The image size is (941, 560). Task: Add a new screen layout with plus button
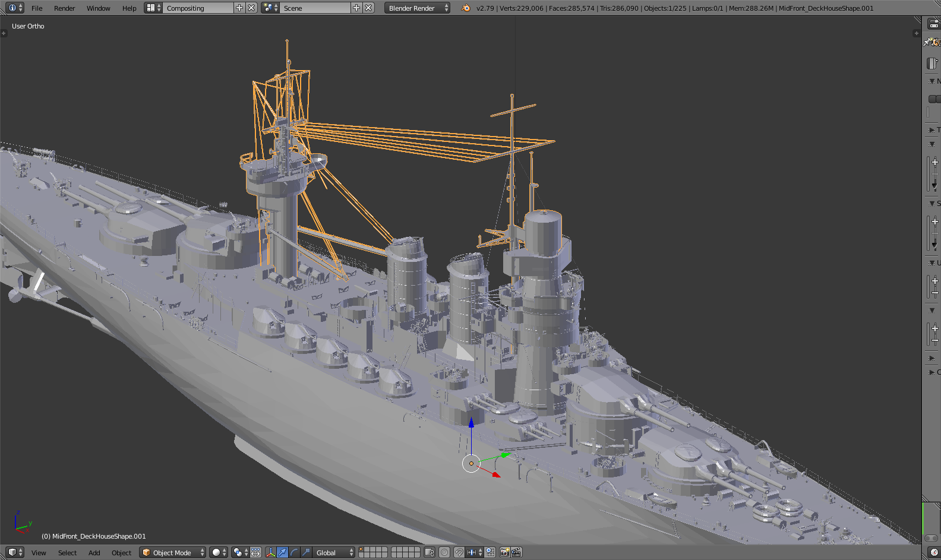click(x=239, y=8)
